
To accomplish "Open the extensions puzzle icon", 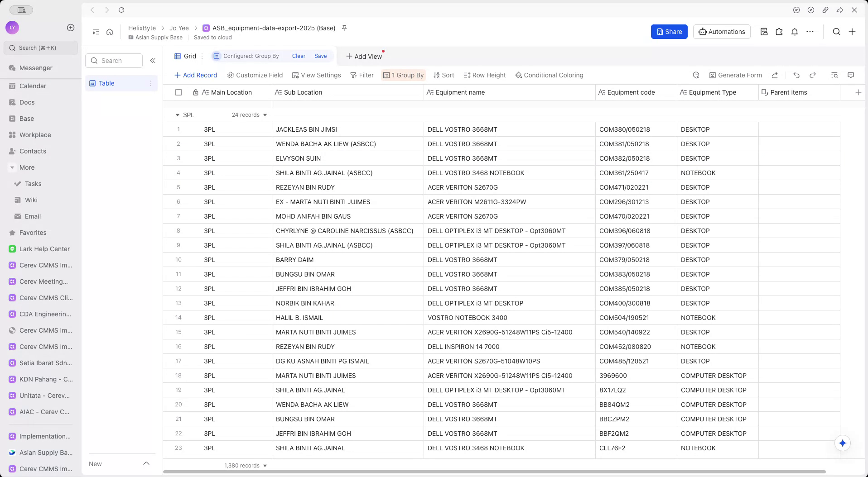I will coord(779,32).
